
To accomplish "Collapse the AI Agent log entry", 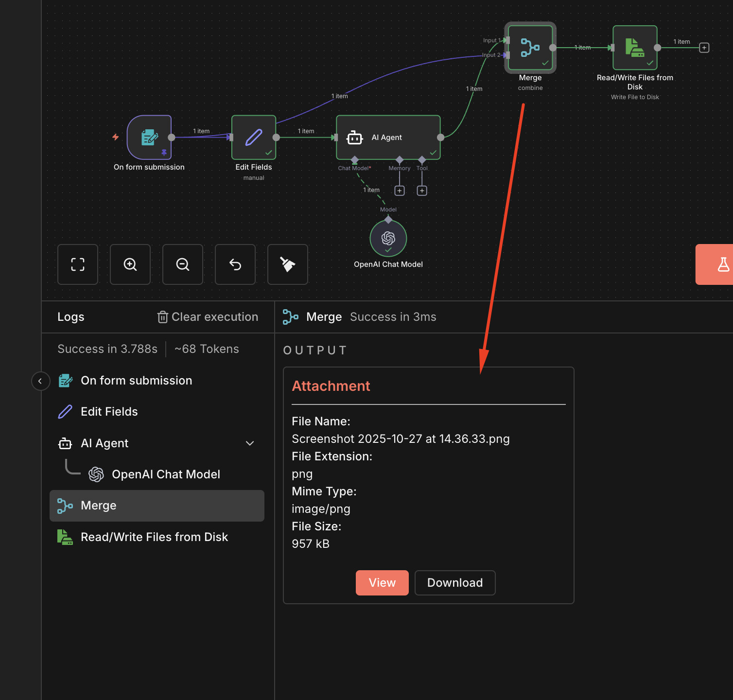I will [250, 443].
